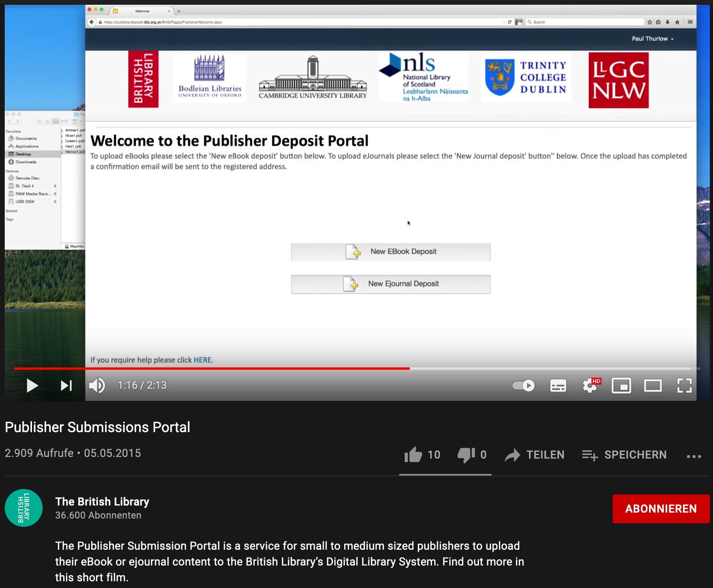Screen dimensions: 713x588
Task: Mute the video volume
Action: (x=97, y=386)
